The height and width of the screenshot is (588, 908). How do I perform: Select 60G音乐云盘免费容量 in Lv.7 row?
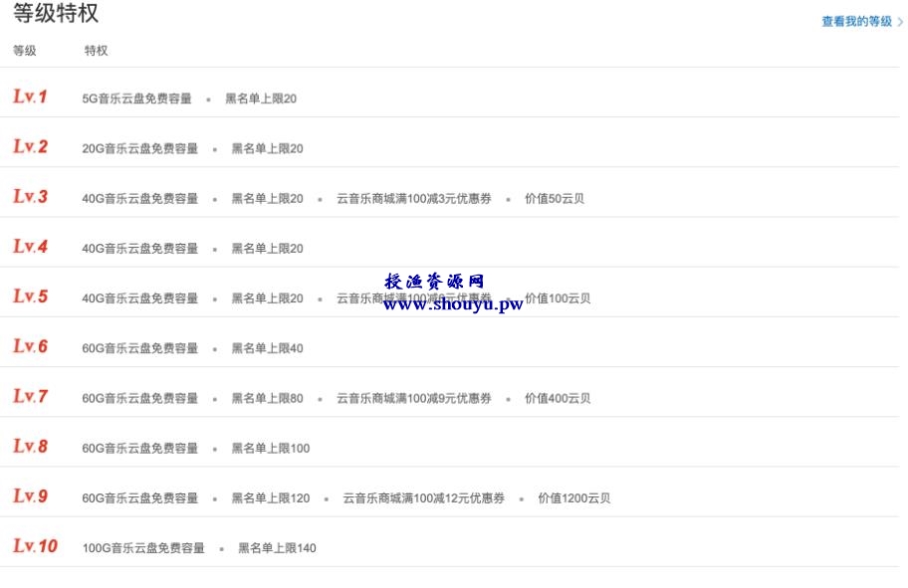point(139,398)
